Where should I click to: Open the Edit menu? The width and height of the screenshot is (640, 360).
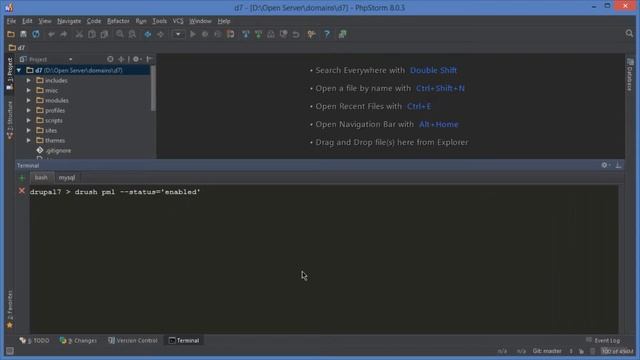(27, 21)
